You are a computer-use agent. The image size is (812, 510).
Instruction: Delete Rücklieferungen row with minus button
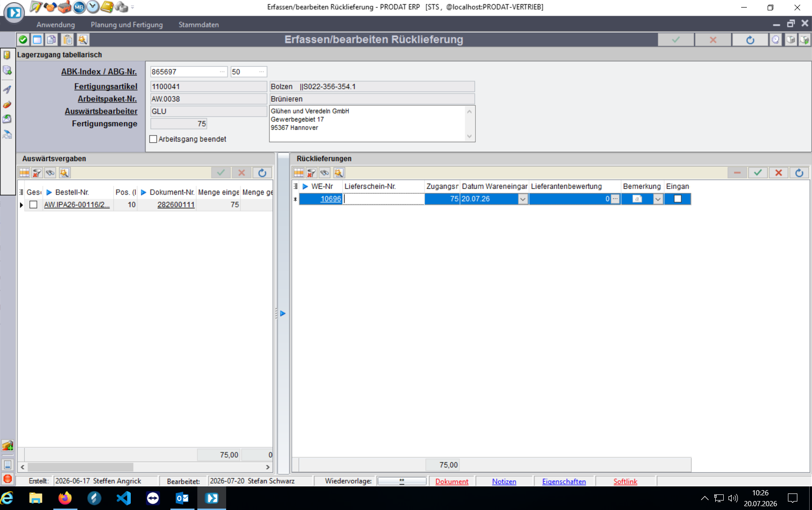[x=737, y=173]
